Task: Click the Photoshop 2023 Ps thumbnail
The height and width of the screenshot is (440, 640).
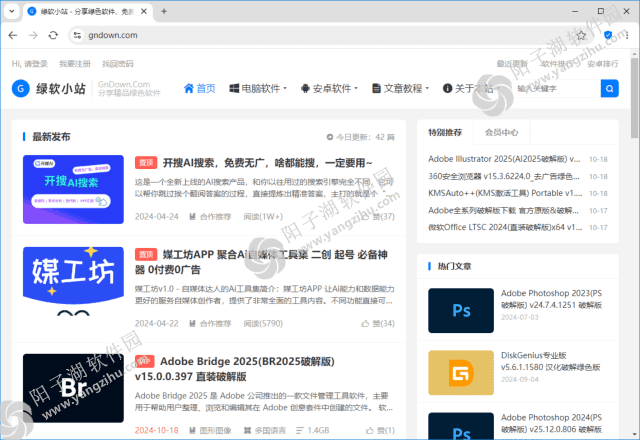Action: point(461,311)
